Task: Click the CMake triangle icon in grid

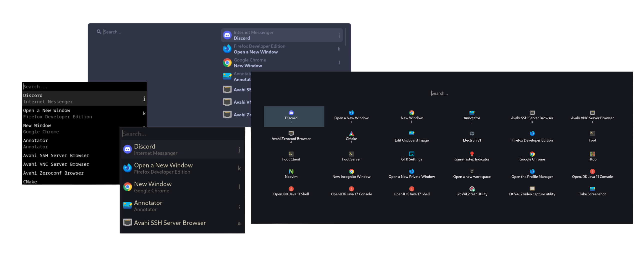Action: pyautogui.click(x=351, y=133)
